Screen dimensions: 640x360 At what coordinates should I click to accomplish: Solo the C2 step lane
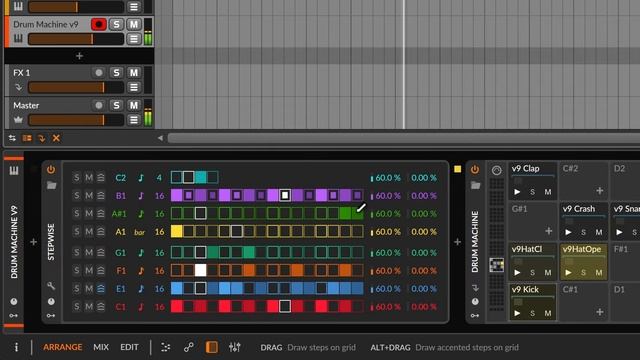[x=76, y=178]
